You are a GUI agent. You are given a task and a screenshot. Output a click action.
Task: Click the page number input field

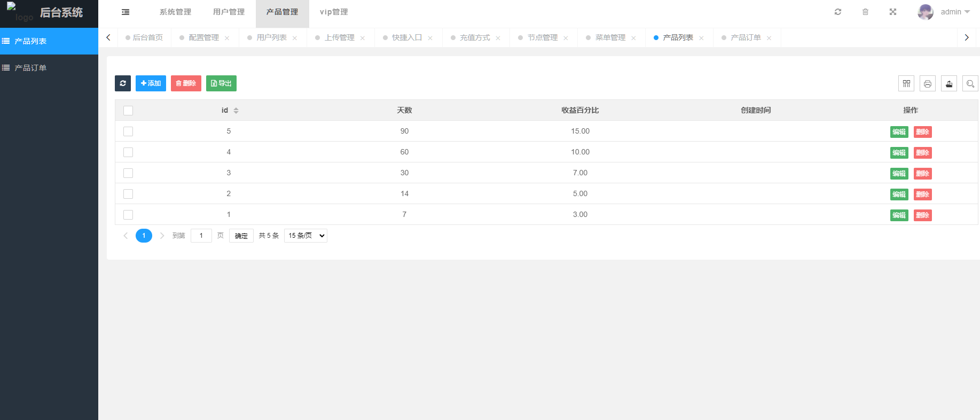(x=201, y=236)
